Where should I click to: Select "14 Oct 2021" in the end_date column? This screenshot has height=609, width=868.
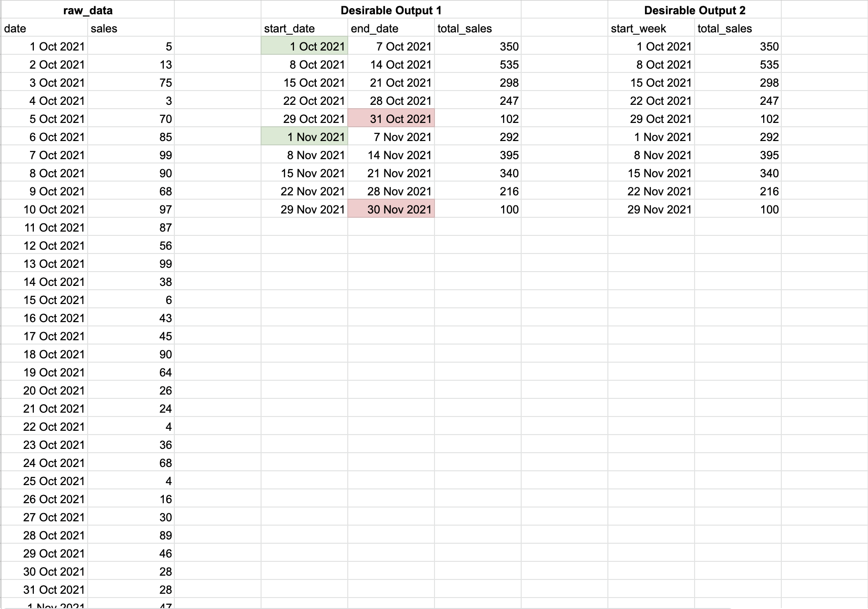coord(391,64)
